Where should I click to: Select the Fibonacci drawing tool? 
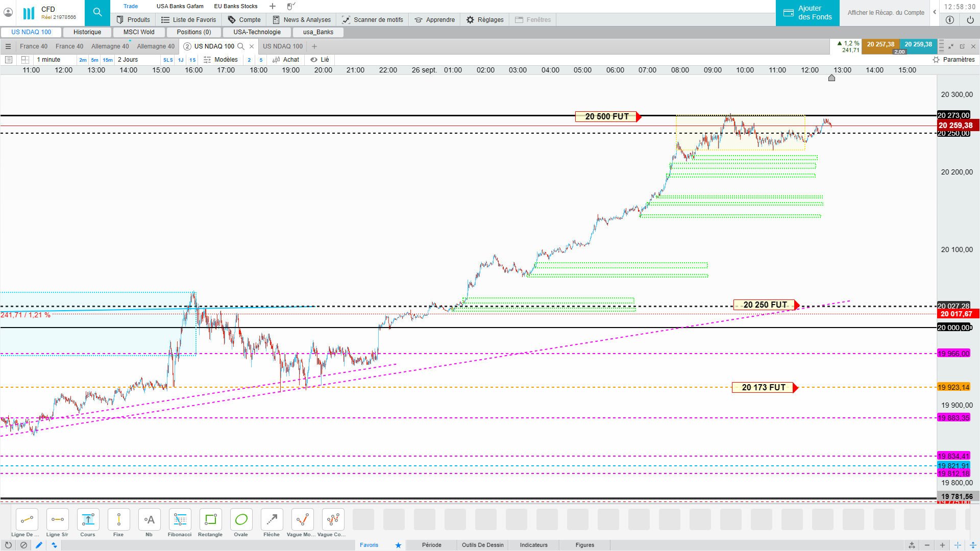point(180,520)
